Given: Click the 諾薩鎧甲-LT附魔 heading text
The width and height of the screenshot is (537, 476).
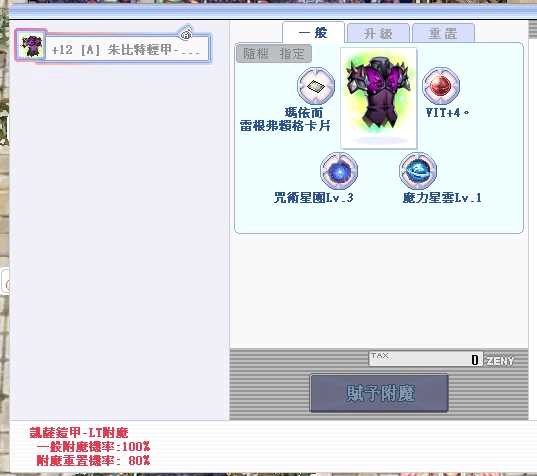Looking at the screenshot, I should pos(79,433).
